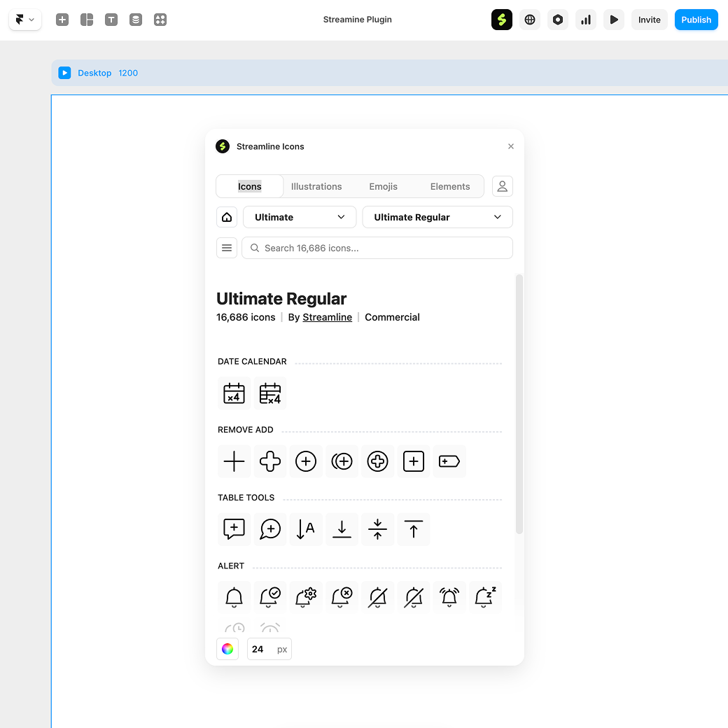Select the plain alarm bell icon
This screenshot has width=728, height=728.
pos(234,598)
